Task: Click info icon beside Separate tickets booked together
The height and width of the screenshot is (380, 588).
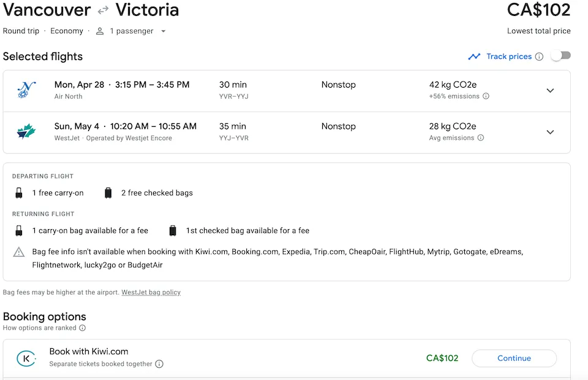Action: click(x=159, y=364)
